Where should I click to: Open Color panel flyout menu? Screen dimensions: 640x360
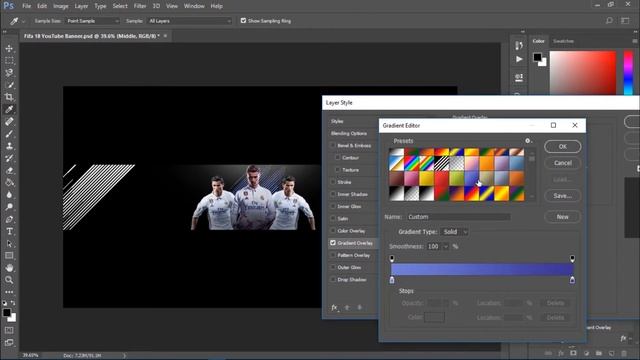(x=635, y=41)
